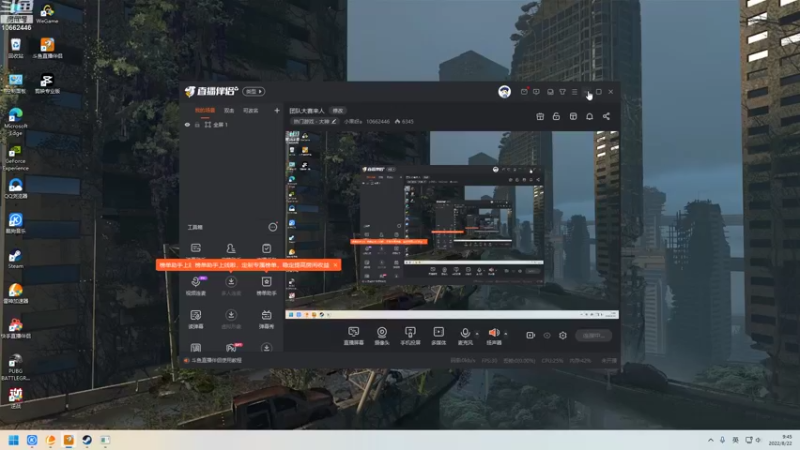800x450 pixels.
Task: Close the orange notification banner
Action: click(335, 265)
